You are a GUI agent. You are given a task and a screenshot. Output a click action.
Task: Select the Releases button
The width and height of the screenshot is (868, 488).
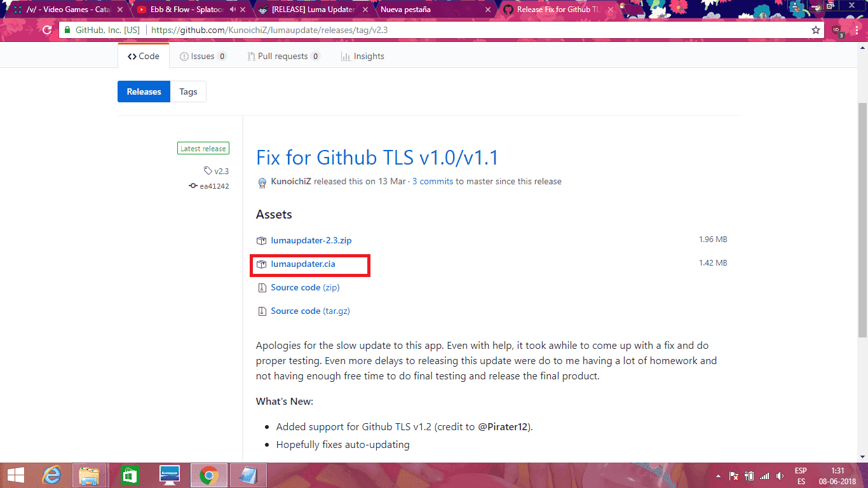(144, 91)
